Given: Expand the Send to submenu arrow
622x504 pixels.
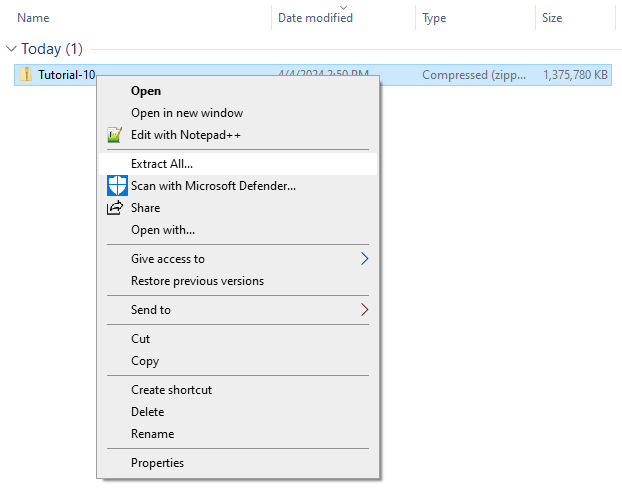Looking at the screenshot, I should tap(365, 309).
